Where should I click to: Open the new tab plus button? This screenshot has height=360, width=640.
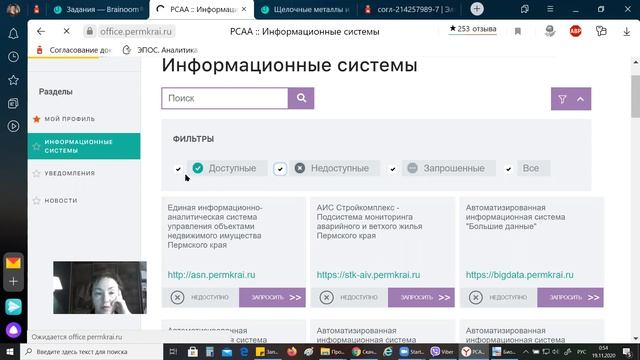tap(477, 9)
